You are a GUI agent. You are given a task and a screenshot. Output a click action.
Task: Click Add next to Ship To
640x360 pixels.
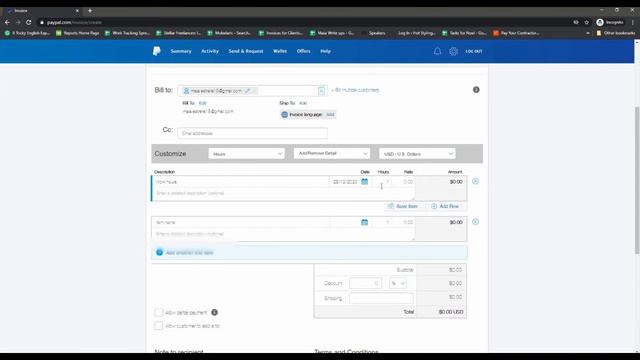tap(303, 103)
